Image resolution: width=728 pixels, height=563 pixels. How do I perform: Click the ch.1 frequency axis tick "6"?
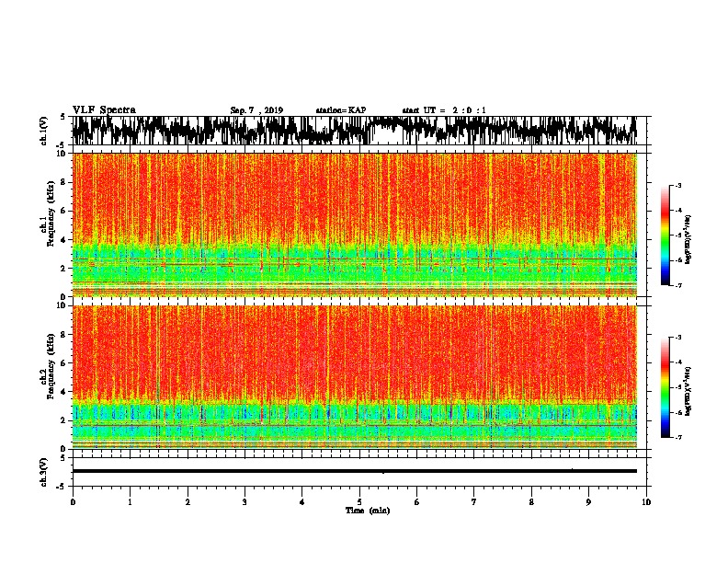tap(64, 211)
